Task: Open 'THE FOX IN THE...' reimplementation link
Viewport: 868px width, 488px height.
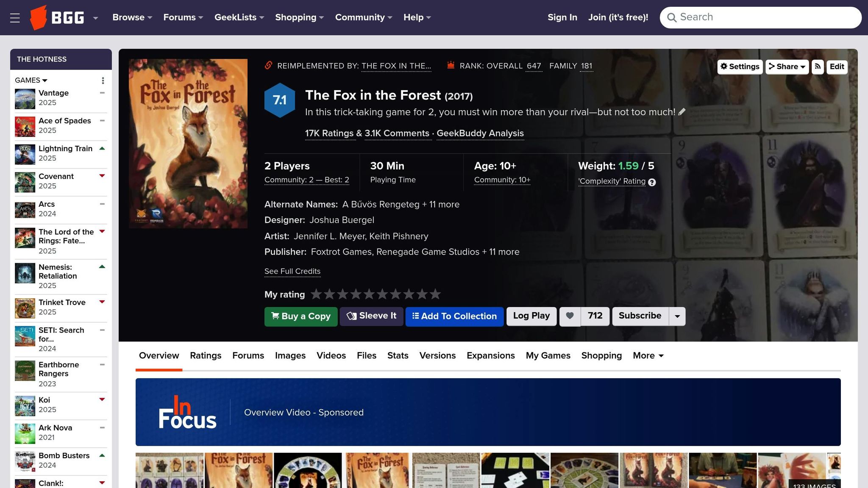Action: pyautogui.click(x=396, y=66)
